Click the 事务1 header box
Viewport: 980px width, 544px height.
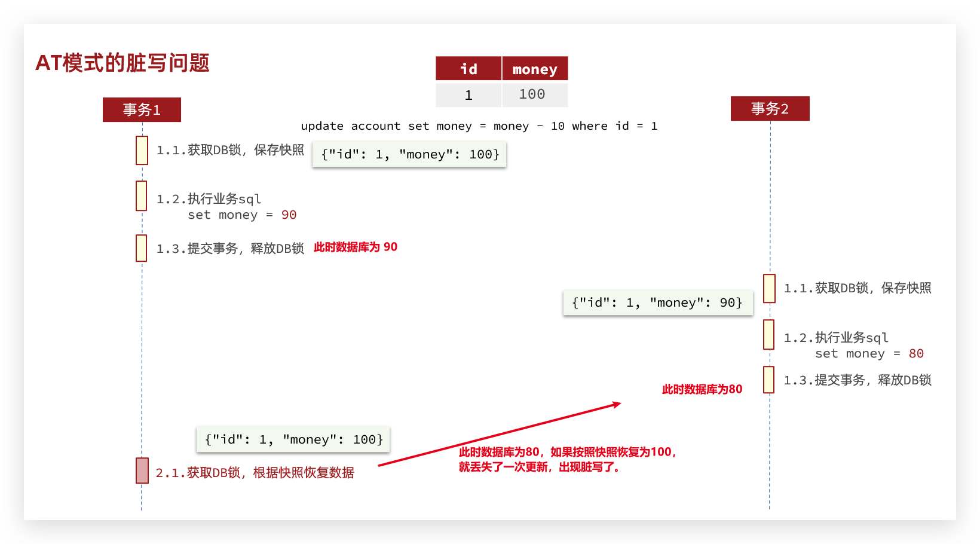coord(142,110)
